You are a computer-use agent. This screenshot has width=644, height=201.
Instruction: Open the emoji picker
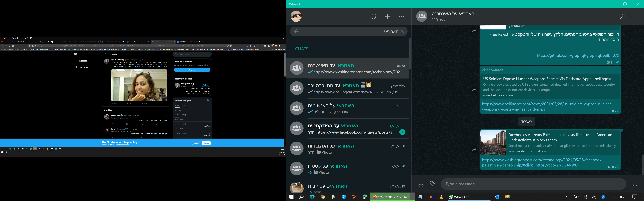coord(421,184)
